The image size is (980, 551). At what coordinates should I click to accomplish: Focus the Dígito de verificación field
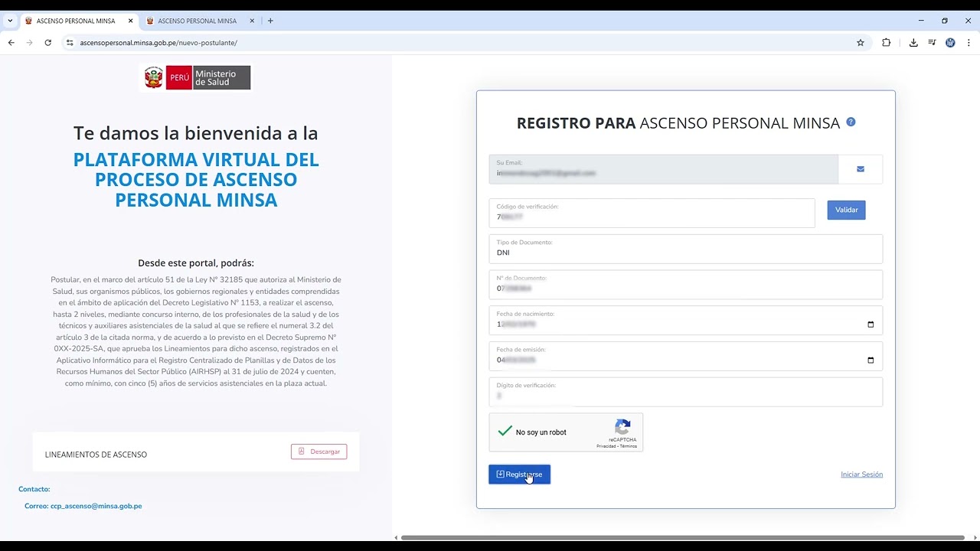(686, 392)
